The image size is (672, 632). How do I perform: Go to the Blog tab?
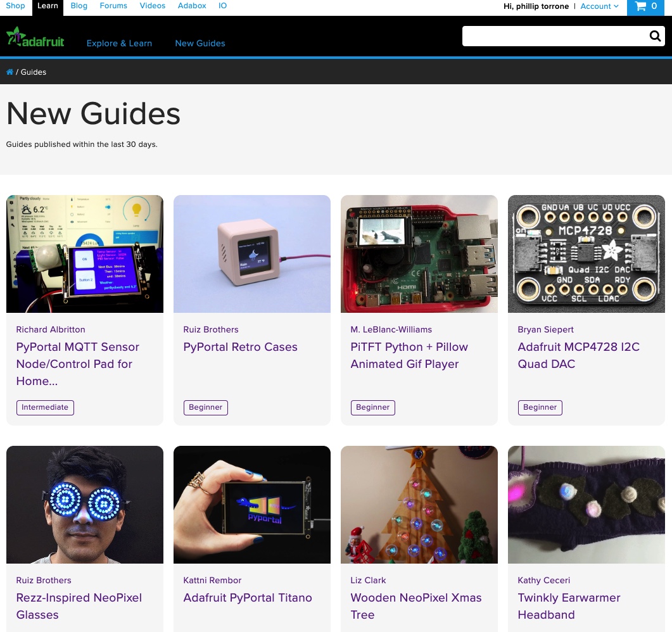[x=79, y=6]
